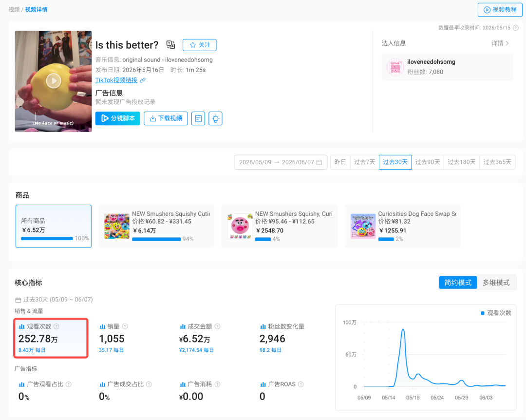Select the 昨日 time range

pos(340,162)
